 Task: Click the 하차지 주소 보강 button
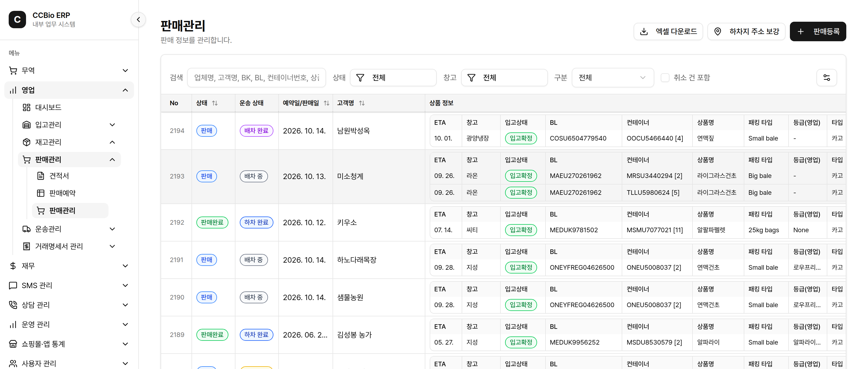click(746, 31)
